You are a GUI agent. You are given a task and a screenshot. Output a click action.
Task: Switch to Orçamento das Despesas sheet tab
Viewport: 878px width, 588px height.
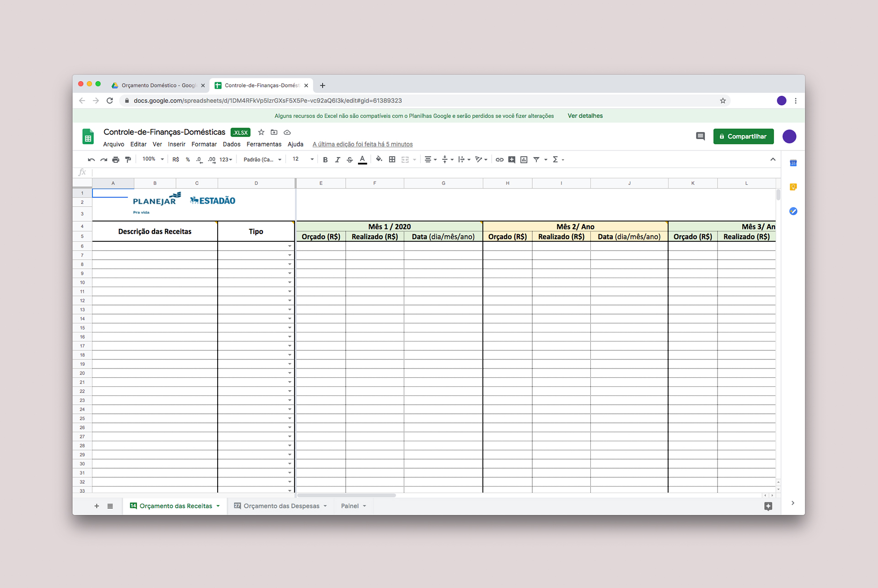coord(281,506)
